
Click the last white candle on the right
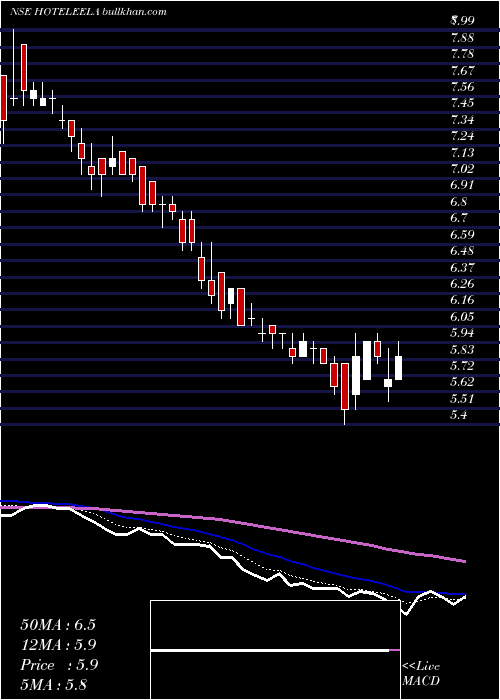[398, 368]
